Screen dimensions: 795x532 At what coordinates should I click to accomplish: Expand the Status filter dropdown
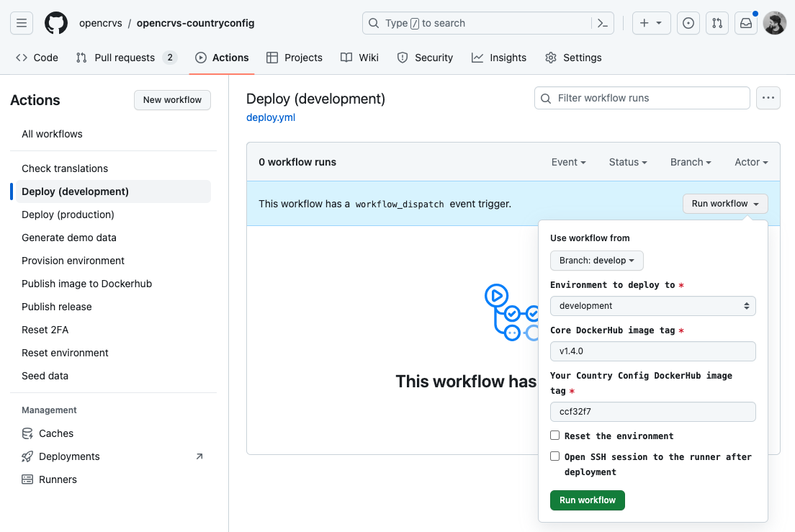pos(627,162)
